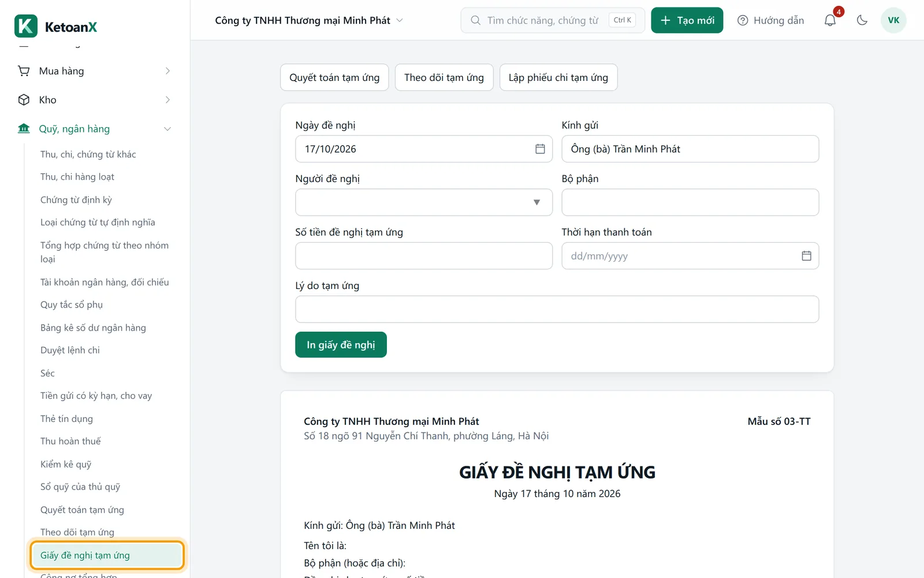Image resolution: width=924 pixels, height=578 pixels.
Task: Click the In giấy đề nghị button
Action: click(x=341, y=345)
